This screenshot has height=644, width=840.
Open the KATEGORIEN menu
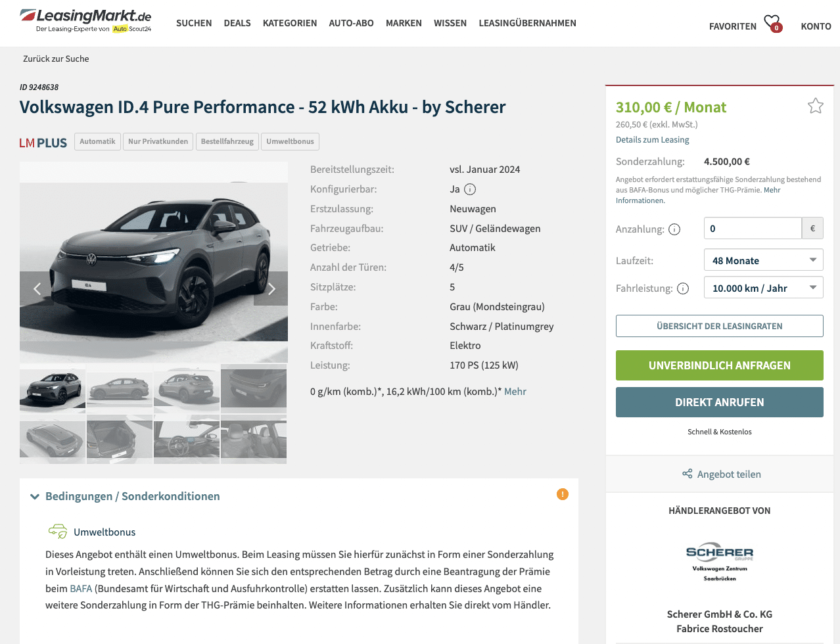290,23
